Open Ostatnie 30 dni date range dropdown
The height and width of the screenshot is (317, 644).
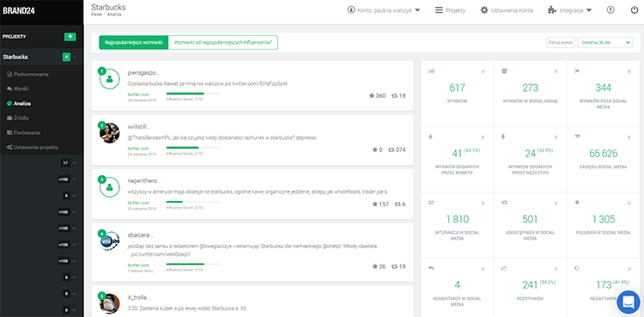click(x=605, y=42)
